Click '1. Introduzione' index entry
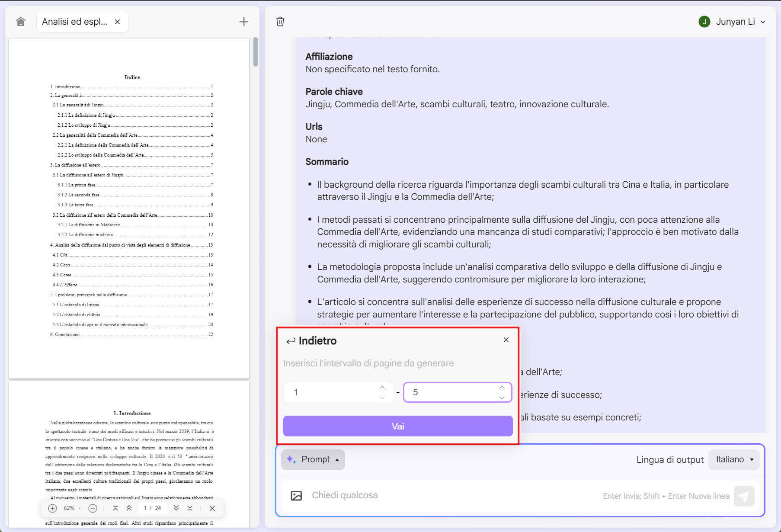This screenshot has height=532, width=781. [131, 87]
